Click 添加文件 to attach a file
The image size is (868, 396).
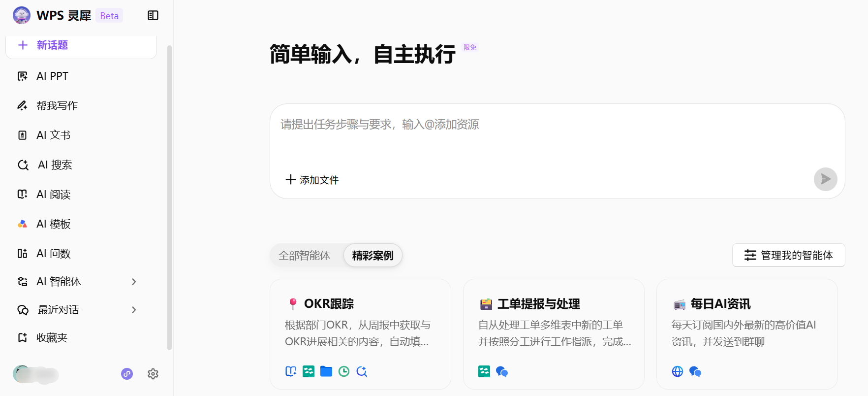tap(312, 180)
